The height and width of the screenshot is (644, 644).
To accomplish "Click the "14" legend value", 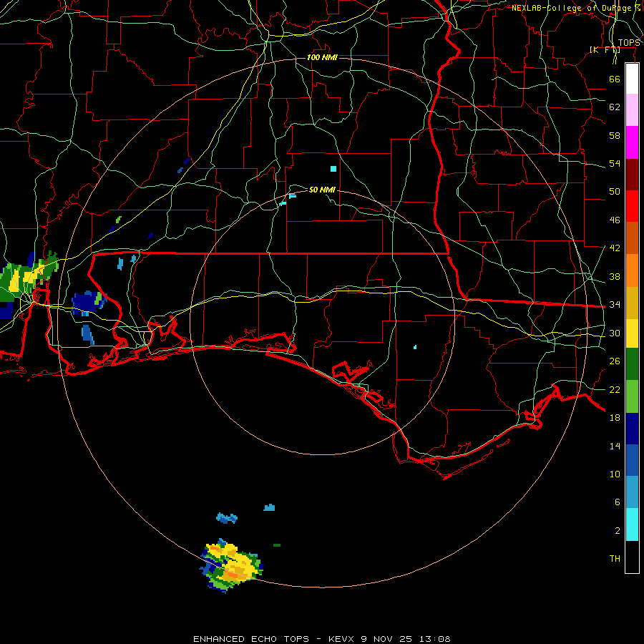I will click(x=615, y=446).
